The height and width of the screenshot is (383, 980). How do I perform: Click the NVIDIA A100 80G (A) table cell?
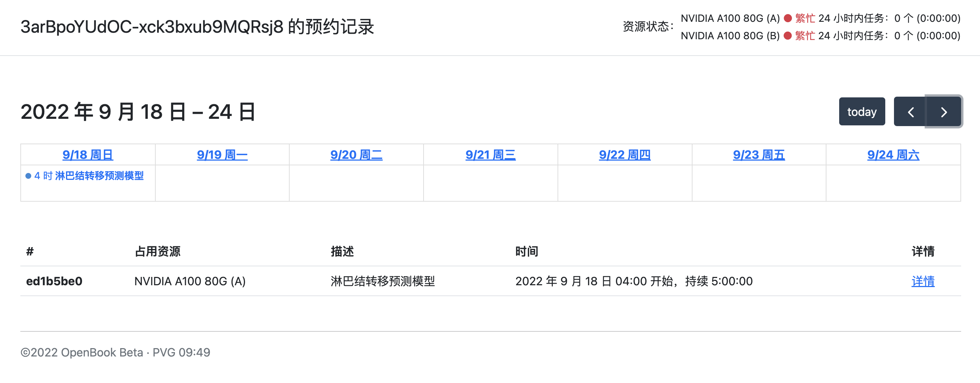[190, 281]
